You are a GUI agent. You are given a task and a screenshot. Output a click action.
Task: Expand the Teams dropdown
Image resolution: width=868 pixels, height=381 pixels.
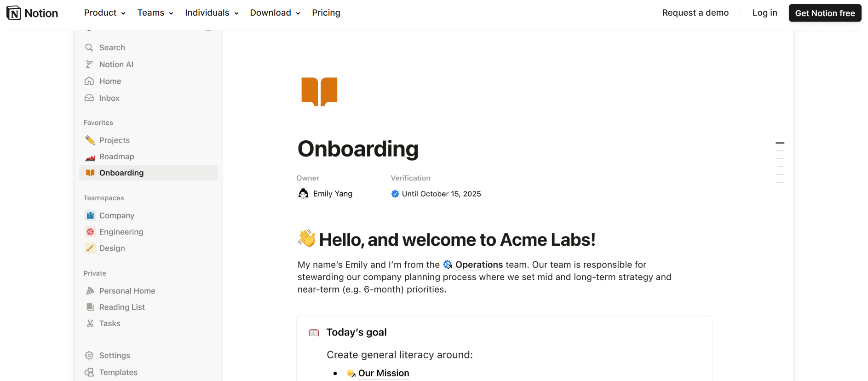155,12
